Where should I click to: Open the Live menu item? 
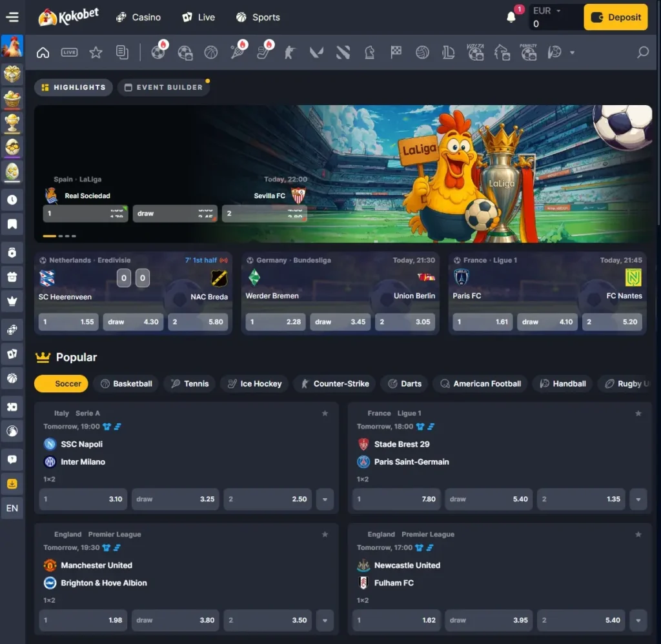pos(199,17)
